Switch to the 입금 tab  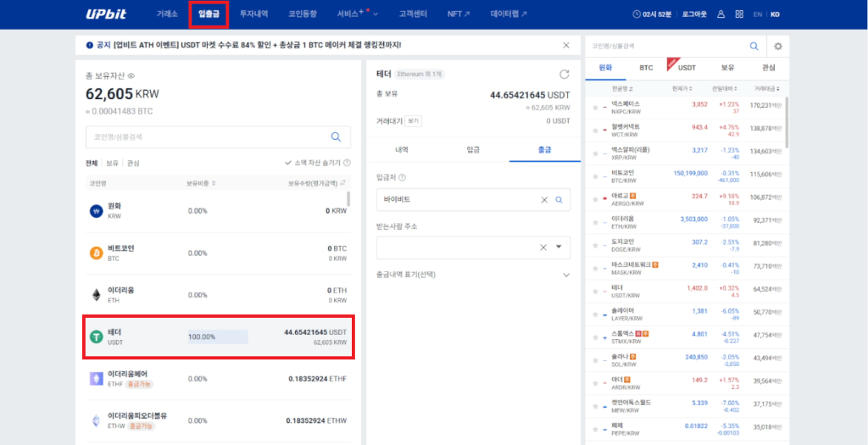click(x=473, y=149)
